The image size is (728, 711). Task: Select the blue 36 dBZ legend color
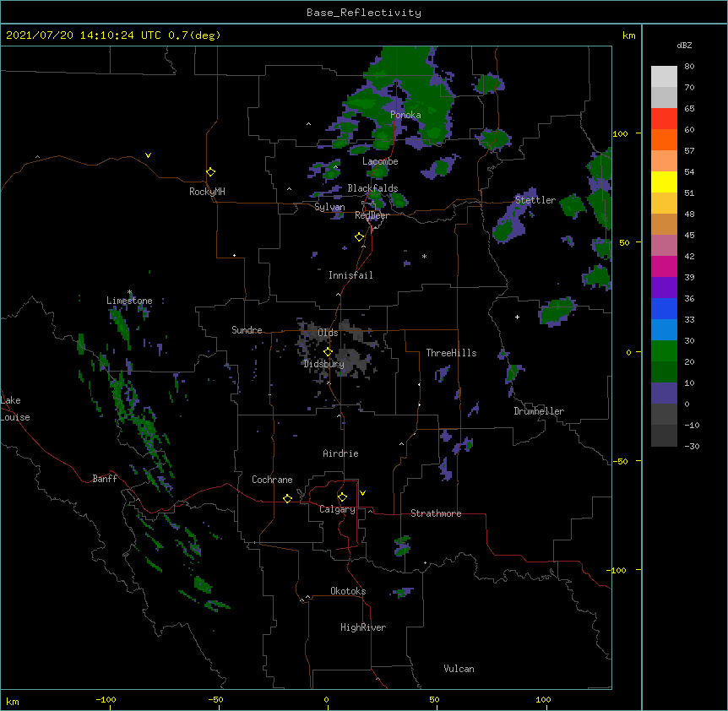tap(664, 308)
